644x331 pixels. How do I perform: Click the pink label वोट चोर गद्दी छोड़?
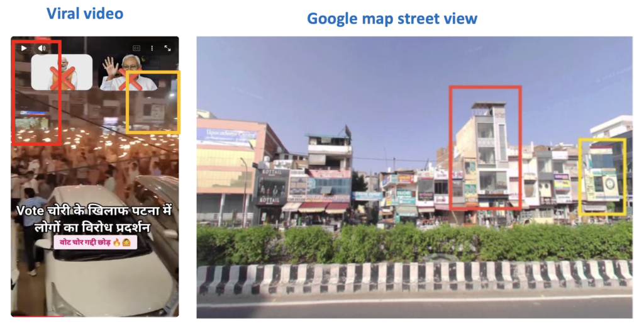coord(95,242)
